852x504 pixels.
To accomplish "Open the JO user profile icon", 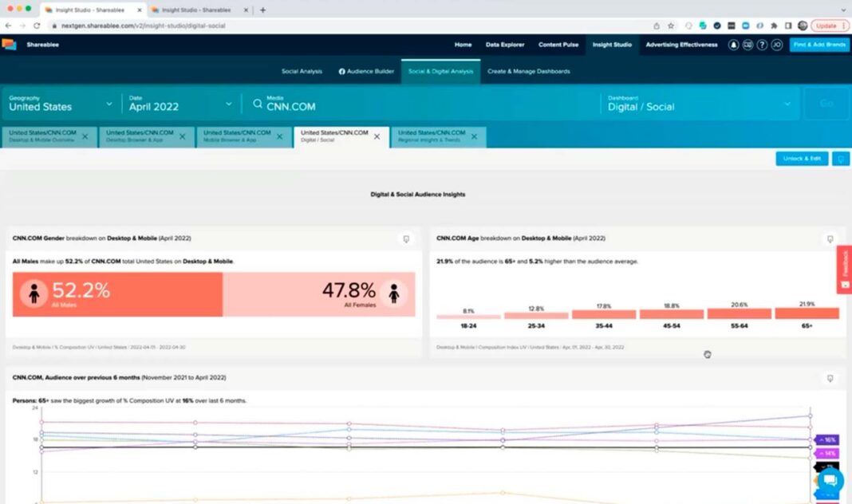I will (x=777, y=45).
